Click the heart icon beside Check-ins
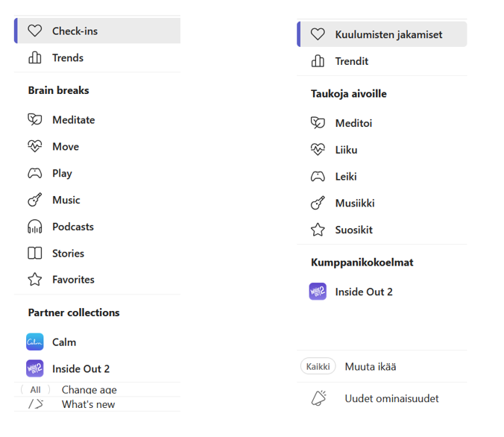The width and height of the screenshot is (504, 437). 35,31
